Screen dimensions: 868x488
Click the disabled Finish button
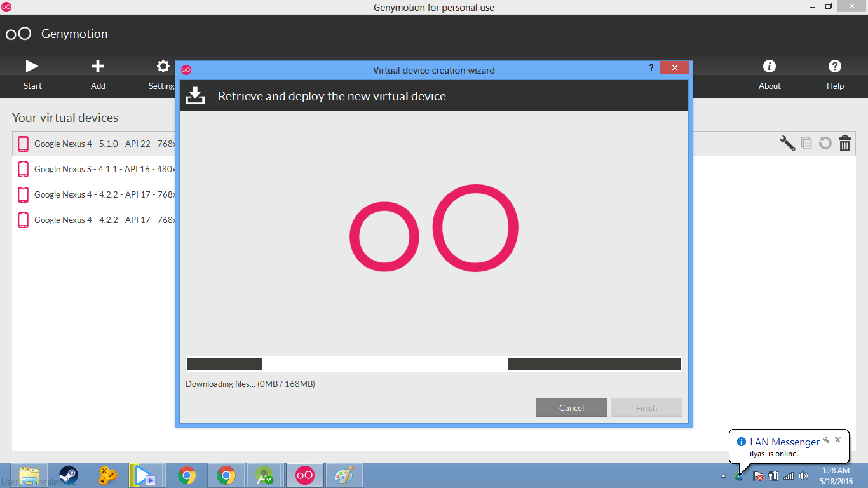coord(646,408)
